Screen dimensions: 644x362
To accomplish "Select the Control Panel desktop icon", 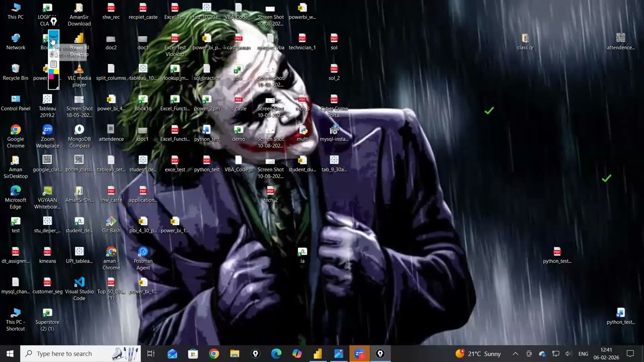I will pos(16,103).
